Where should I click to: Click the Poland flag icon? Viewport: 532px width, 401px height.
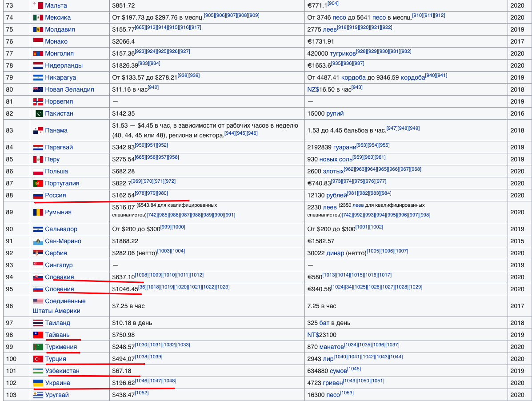[x=38, y=171]
